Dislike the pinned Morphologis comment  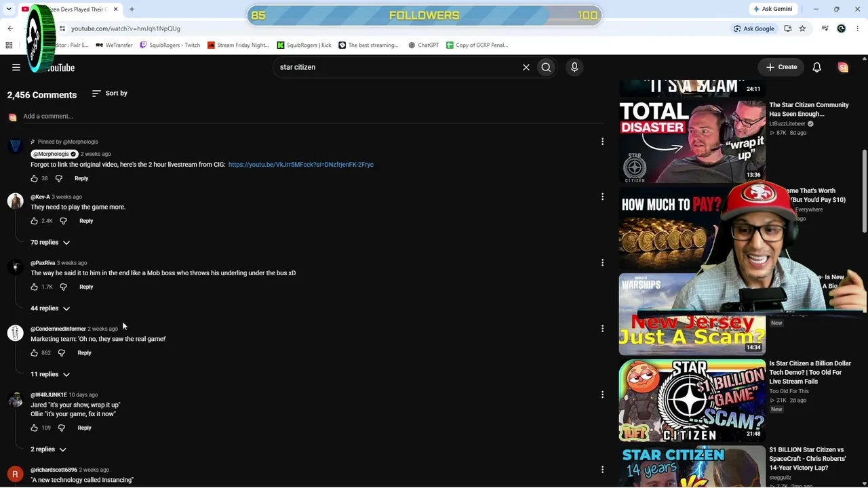[59, 178]
